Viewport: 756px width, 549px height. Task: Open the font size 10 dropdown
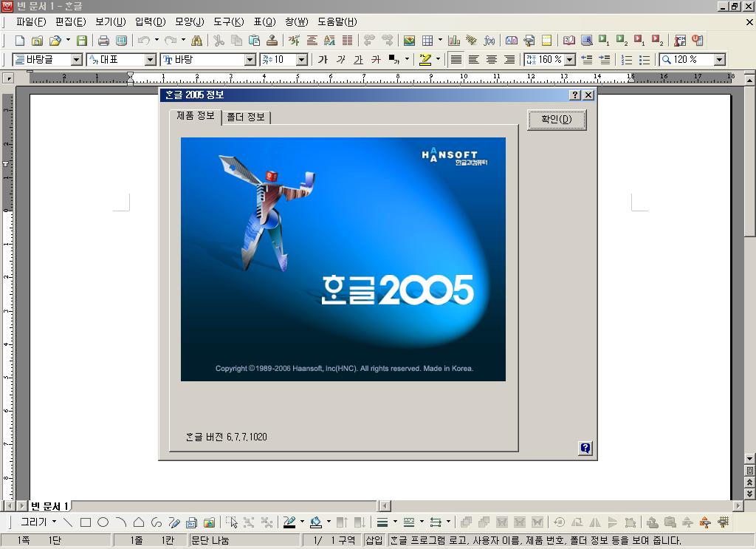pos(302,60)
